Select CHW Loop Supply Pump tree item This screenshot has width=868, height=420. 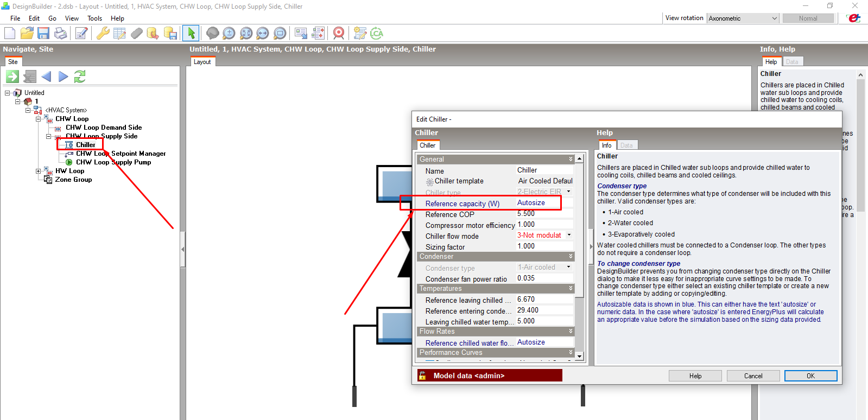tap(113, 162)
